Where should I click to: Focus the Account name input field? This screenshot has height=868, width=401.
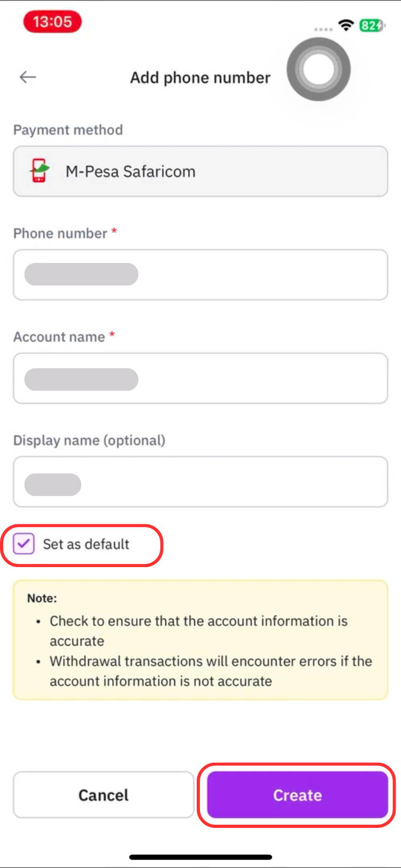click(200, 378)
